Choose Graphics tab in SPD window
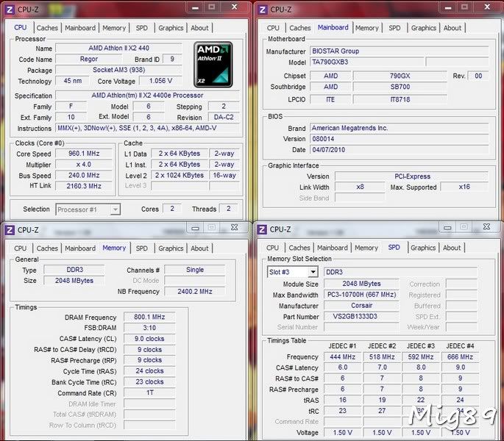504x441 pixels. (423, 248)
